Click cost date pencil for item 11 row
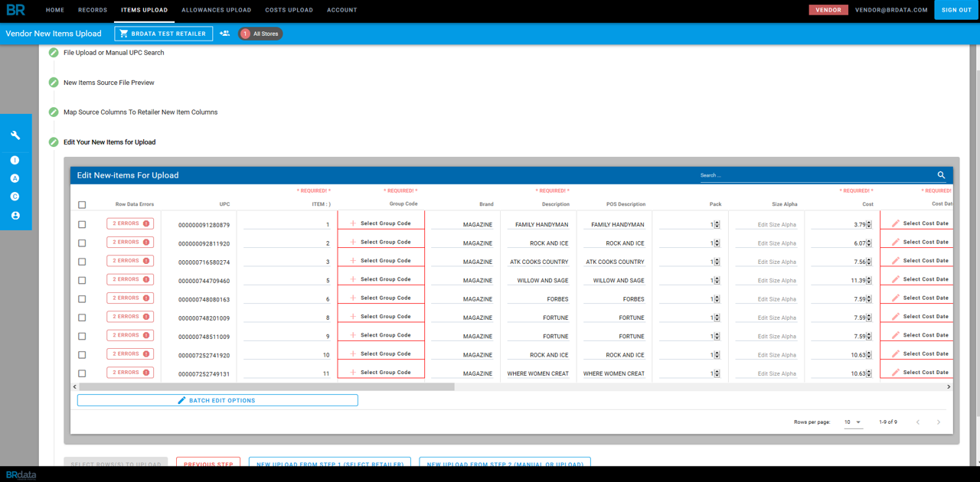The height and width of the screenshot is (482, 980). tap(896, 373)
